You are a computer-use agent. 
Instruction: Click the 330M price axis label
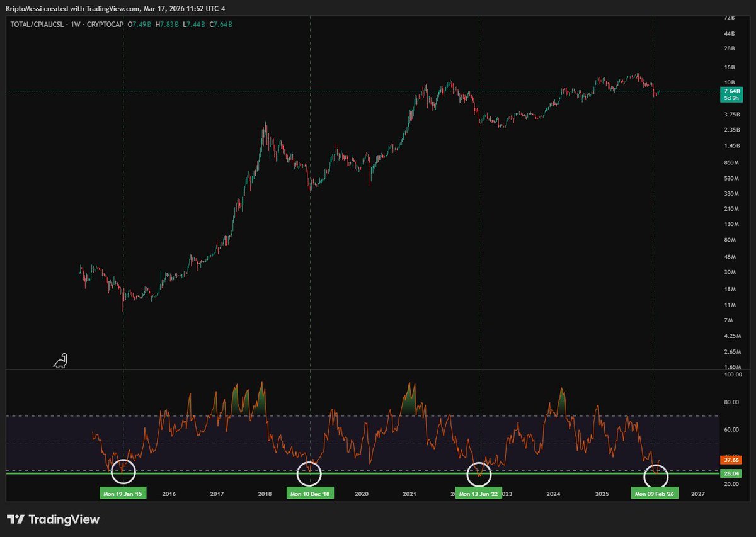(731, 193)
